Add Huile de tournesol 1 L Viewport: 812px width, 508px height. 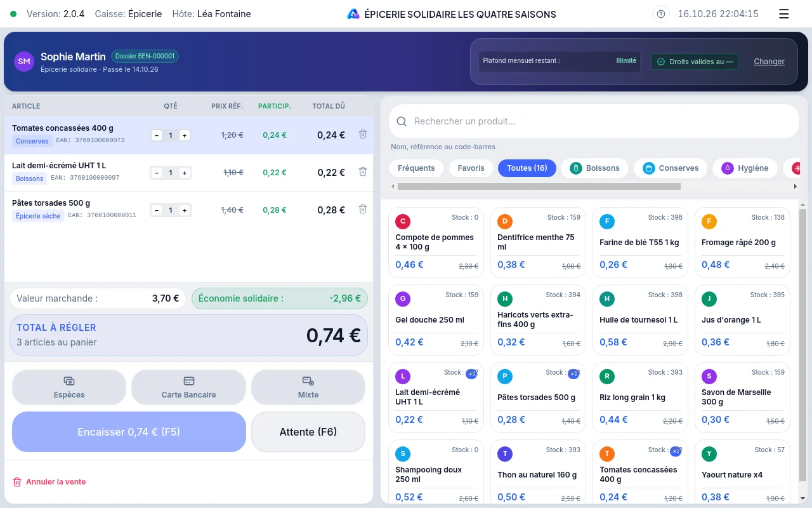coord(641,320)
